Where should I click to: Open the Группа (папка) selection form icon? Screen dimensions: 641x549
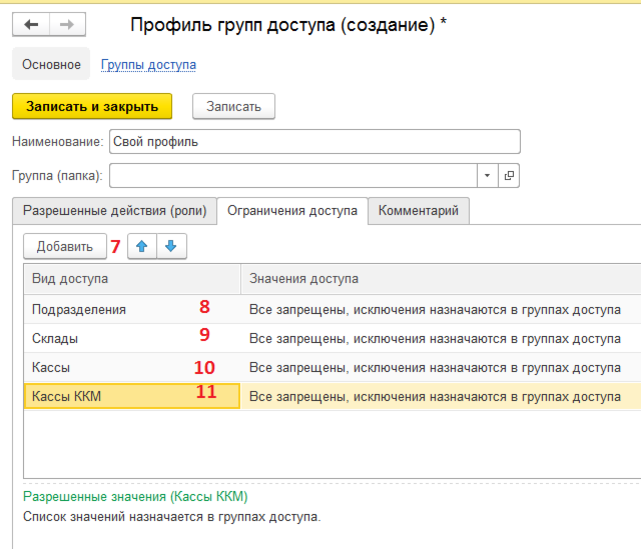point(509,176)
